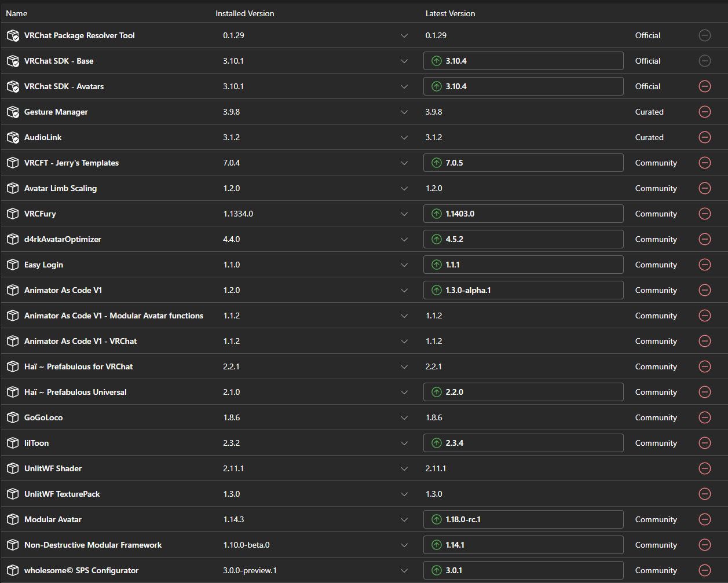Image resolution: width=728 pixels, height=583 pixels.
Task: Upgrade VRChat SDK - Avatars to 3.10.4
Action: pos(524,86)
